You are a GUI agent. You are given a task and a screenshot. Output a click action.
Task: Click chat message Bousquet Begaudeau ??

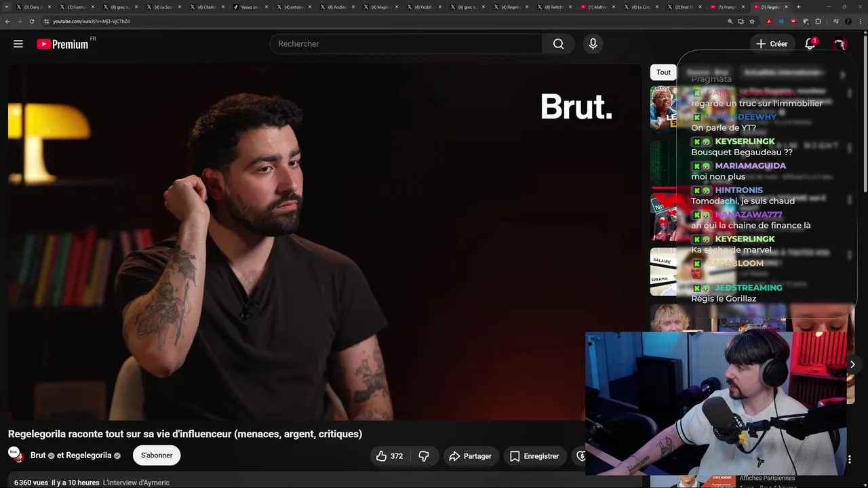pos(741,152)
